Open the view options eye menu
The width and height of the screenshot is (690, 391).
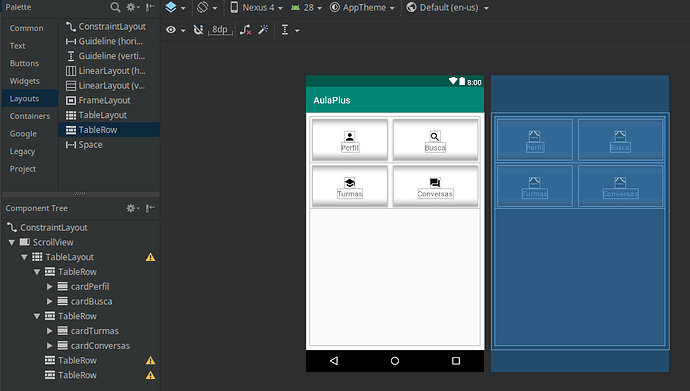(175, 30)
